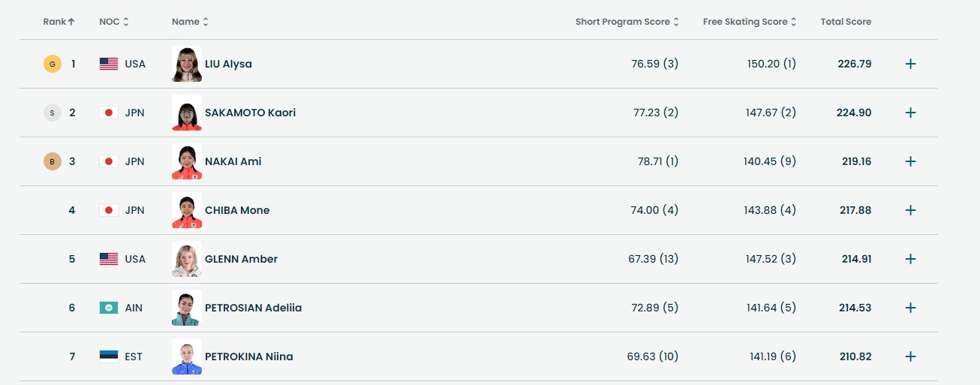Open NAKAI Ami's athlete name link

[x=233, y=161]
